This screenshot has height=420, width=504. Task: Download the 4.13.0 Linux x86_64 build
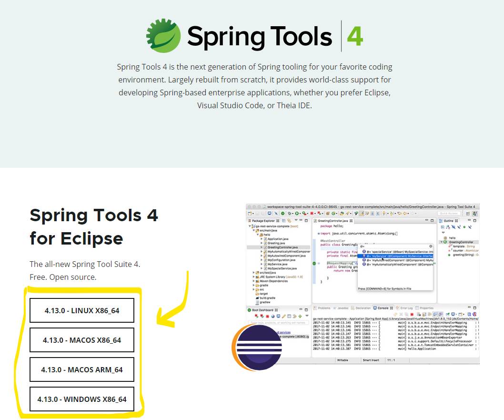coord(82,310)
